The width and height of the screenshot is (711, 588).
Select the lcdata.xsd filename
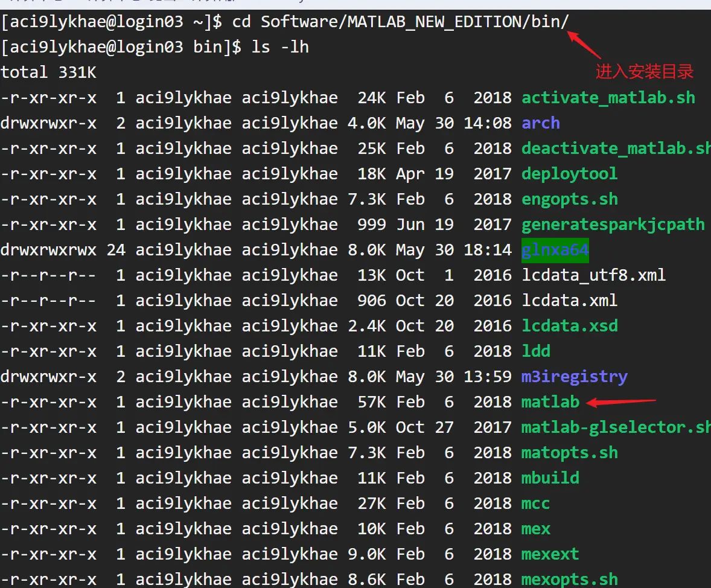(570, 326)
